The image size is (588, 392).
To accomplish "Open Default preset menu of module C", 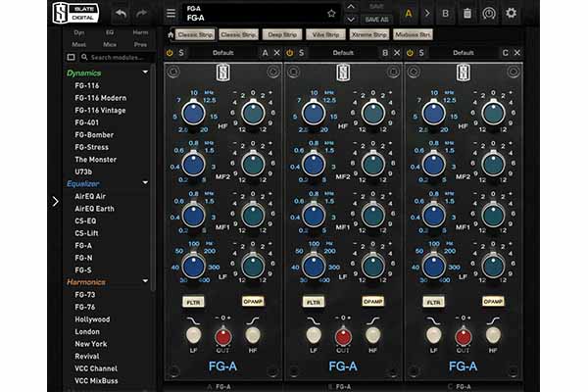I will point(464,53).
